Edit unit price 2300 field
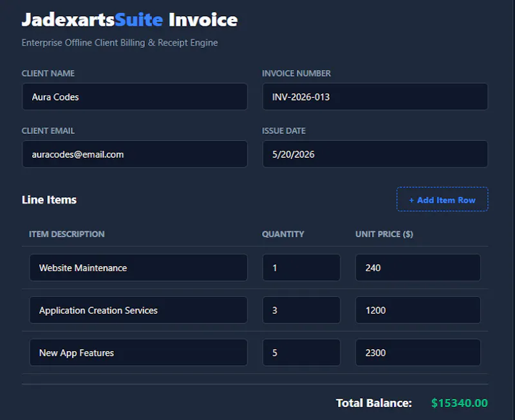The width and height of the screenshot is (515, 420). click(418, 352)
